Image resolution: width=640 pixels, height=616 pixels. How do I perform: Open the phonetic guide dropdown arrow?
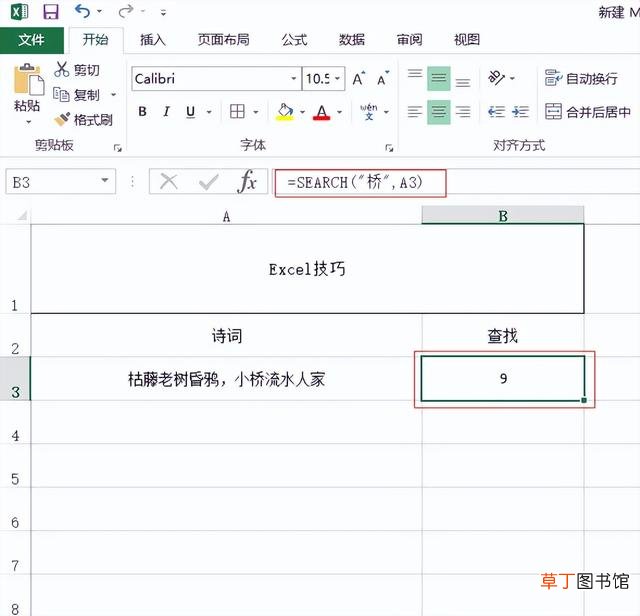[386, 112]
